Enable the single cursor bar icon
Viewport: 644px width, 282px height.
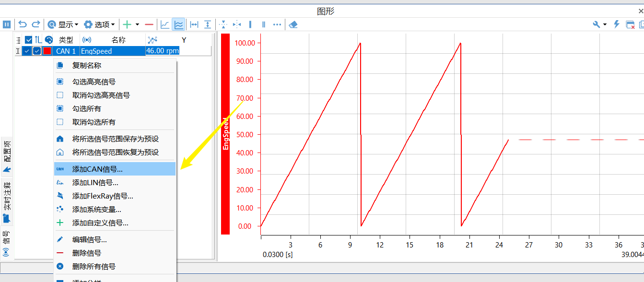[x=250, y=24]
